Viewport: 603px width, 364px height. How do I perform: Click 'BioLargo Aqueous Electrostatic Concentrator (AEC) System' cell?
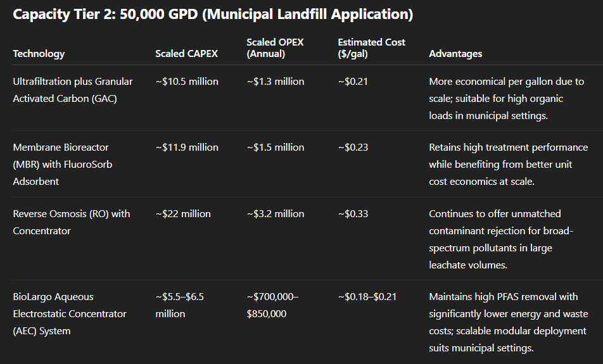point(70,313)
